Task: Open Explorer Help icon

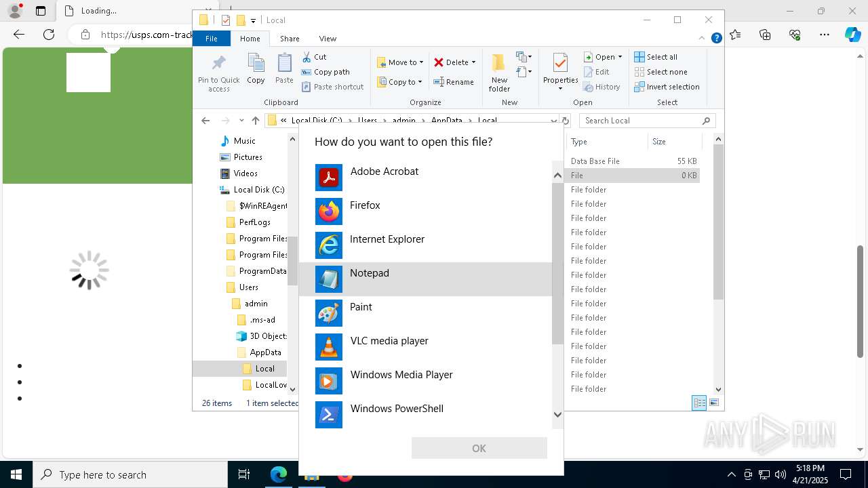Action: click(x=716, y=39)
